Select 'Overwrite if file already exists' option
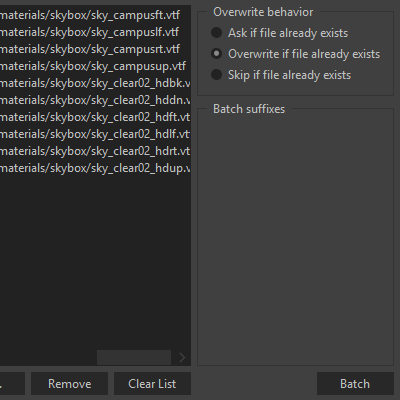This screenshot has height=400, width=400. pos(295,54)
